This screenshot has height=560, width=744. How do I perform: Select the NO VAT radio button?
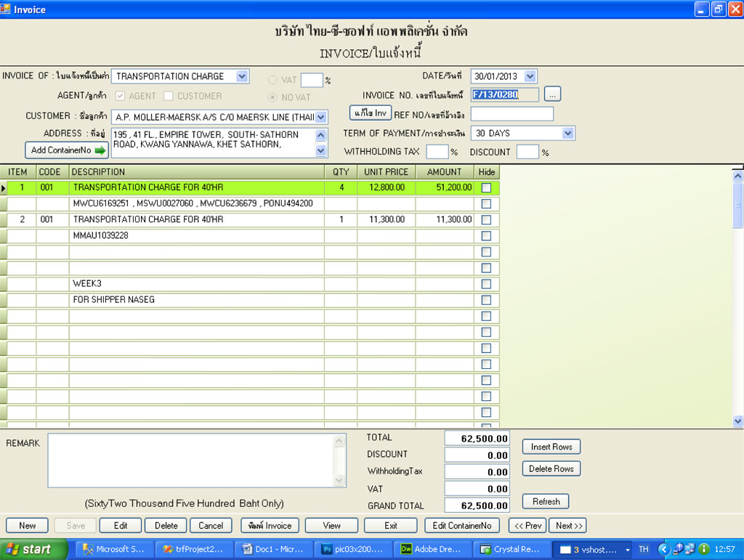[273, 97]
